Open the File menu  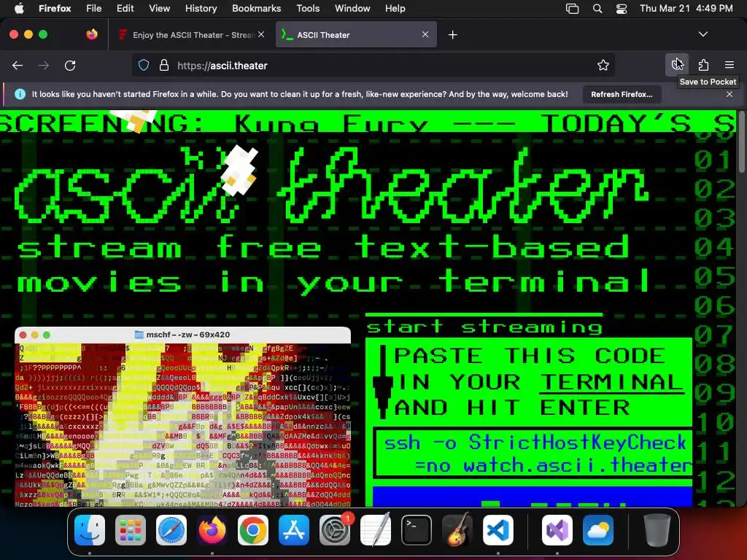94,8
